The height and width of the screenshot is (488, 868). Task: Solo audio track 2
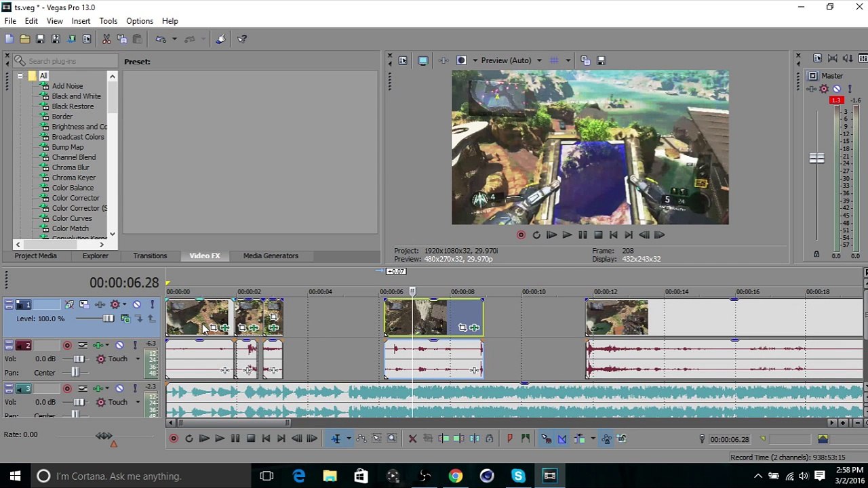[135, 346]
